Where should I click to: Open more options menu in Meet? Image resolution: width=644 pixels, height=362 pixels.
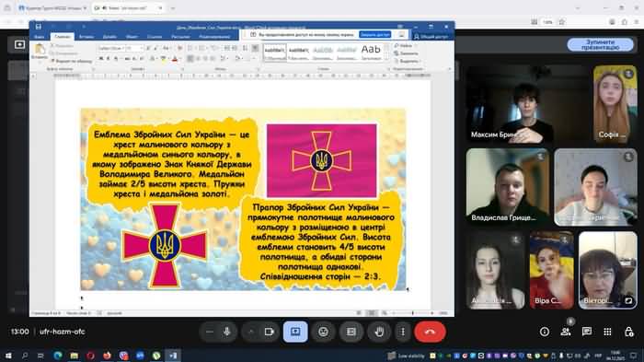point(403,332)
